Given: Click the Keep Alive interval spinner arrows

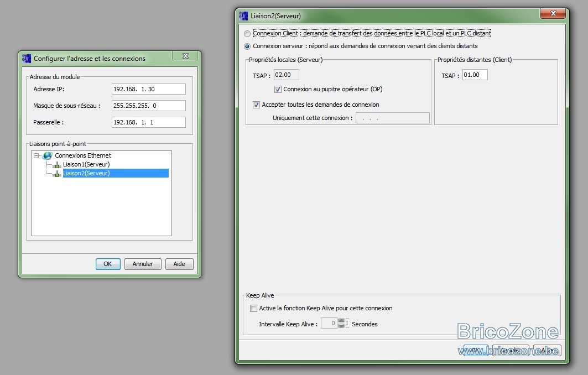Looking at the screenshot, I should coord(341,323).
